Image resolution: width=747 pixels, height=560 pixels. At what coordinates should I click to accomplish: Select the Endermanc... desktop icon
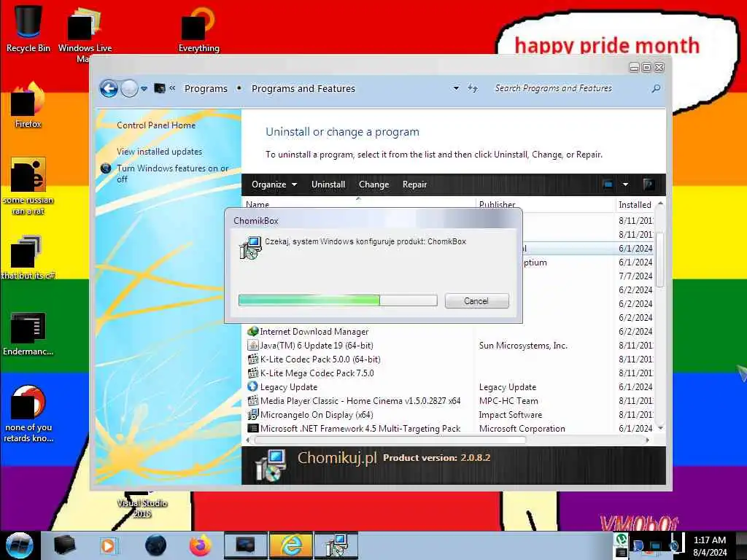(x=28, y=333)
